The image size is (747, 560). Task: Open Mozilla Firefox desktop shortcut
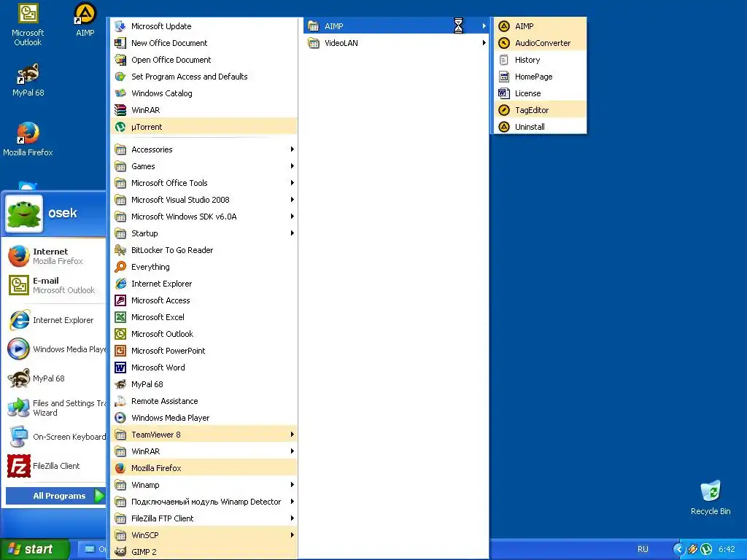tap(28, 139)
